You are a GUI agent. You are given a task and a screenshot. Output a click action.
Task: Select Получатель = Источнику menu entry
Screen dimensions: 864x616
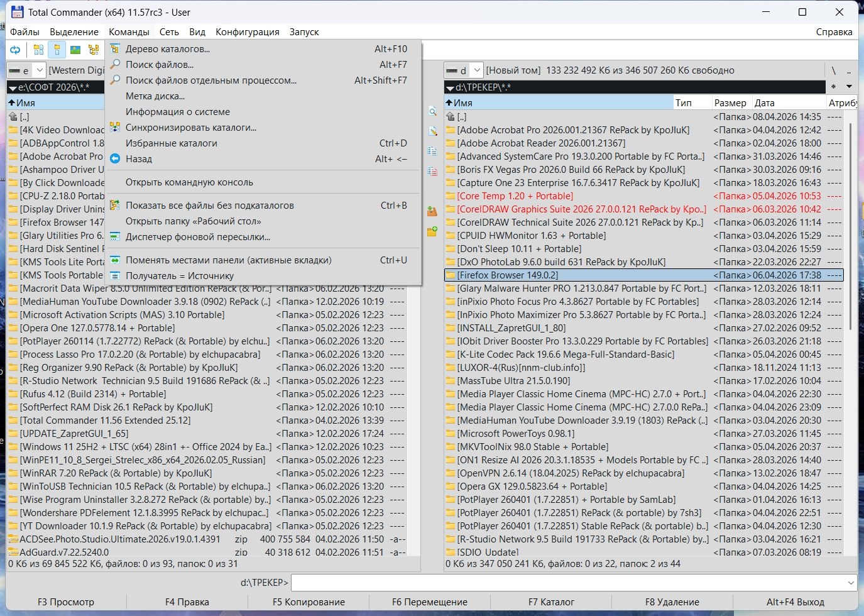tap(263, 276)
